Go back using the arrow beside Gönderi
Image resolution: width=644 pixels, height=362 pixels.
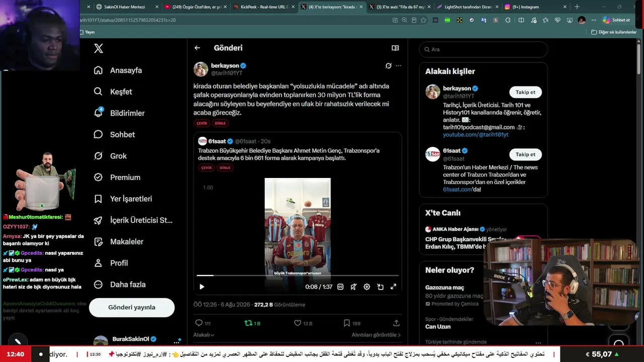click(x=197, y=48)
